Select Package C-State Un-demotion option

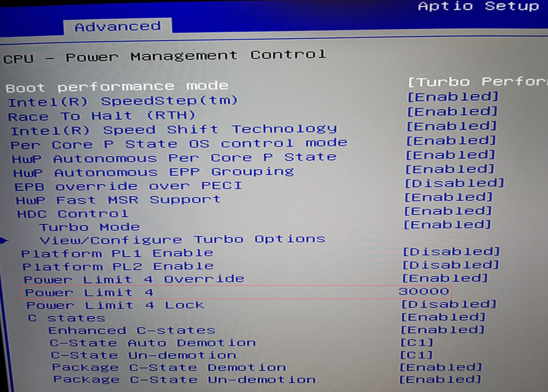pos(184,380)
